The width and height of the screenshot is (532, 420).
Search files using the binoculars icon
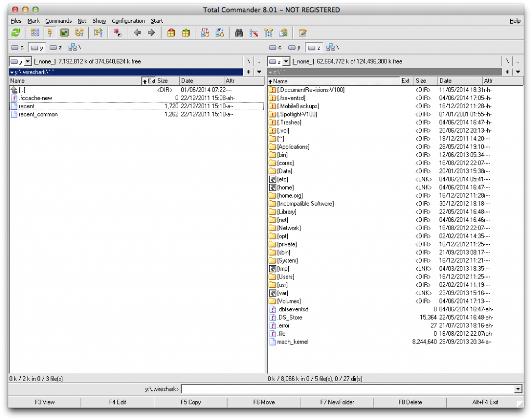(x=238, y=33)
